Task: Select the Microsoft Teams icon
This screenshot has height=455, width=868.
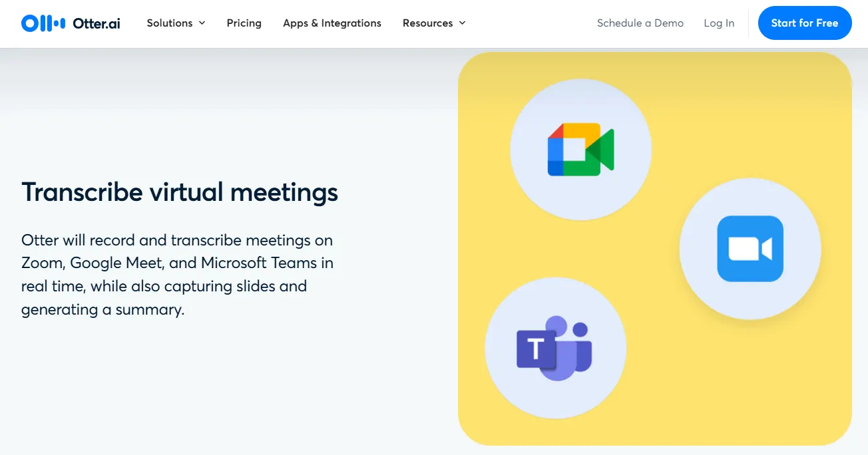Action: (554, 348)
